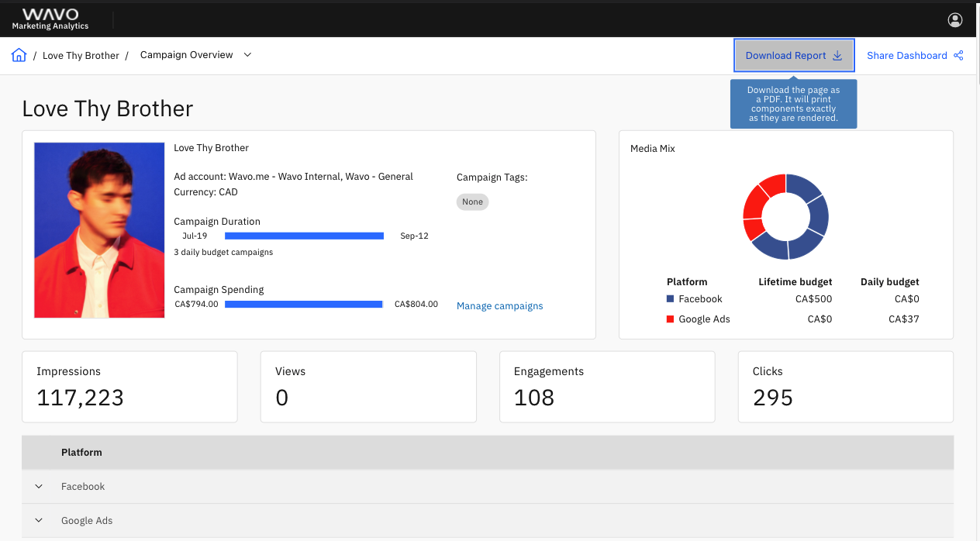Click the Lifetime budget column header
The image size is (980, 541).
(795, 281)
